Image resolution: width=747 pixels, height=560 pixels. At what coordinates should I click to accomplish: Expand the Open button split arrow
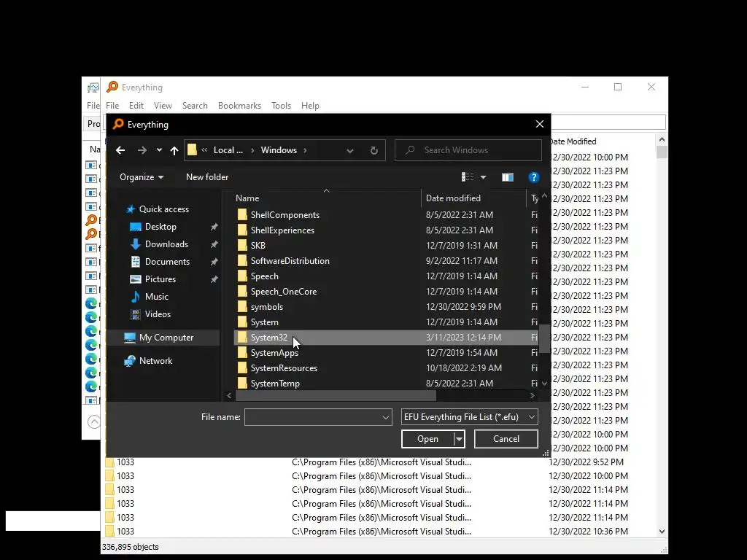pyautogui.click(x=459, y=439)
